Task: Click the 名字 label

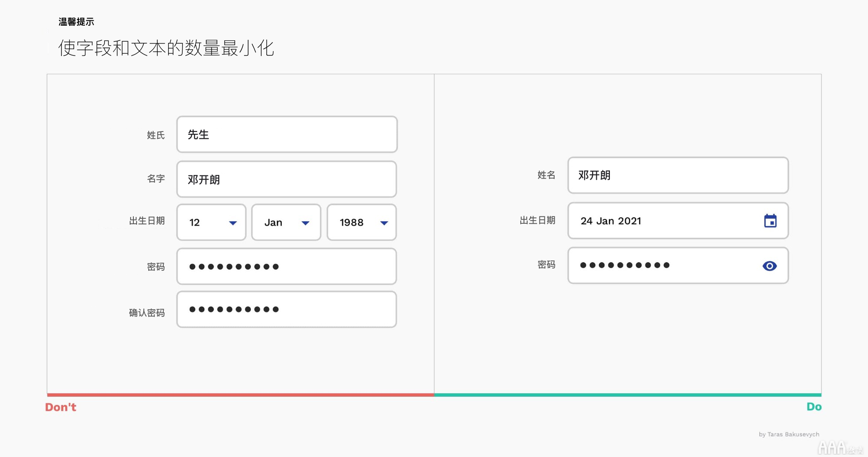Action: 156,179
